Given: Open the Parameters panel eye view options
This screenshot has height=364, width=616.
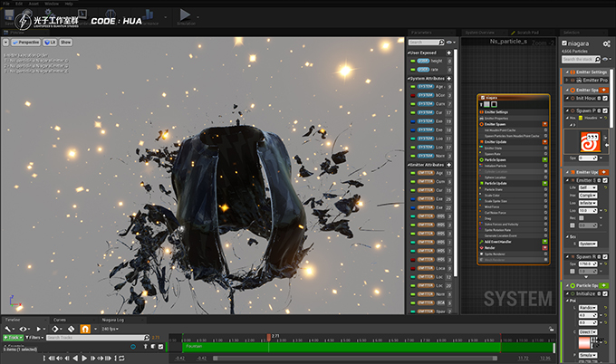Looking at the screenshot, I should (449, 43).
